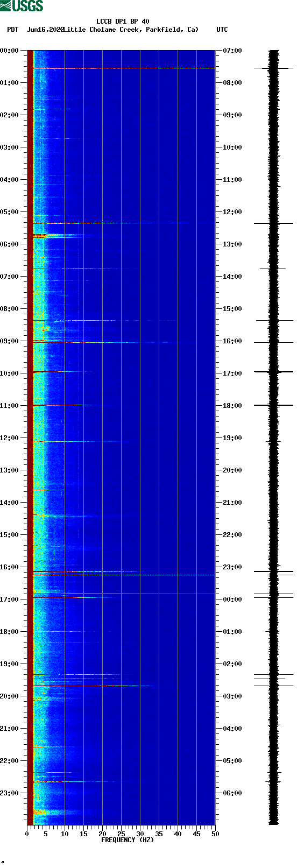Click the seismogram spike near 17:00 UTC
The width and height of the screenshot is (297, 868).
point(274,371)
